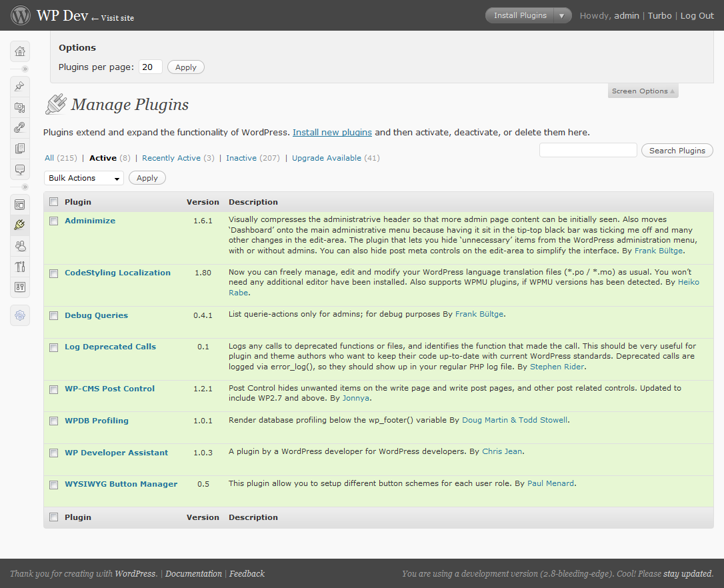Check the Log Deprecated Calls checkbox

(x=54, y=347)
